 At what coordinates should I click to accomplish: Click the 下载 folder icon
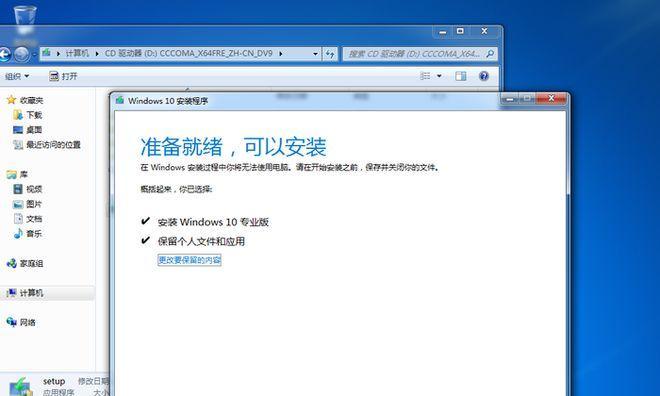click(18, 114)
